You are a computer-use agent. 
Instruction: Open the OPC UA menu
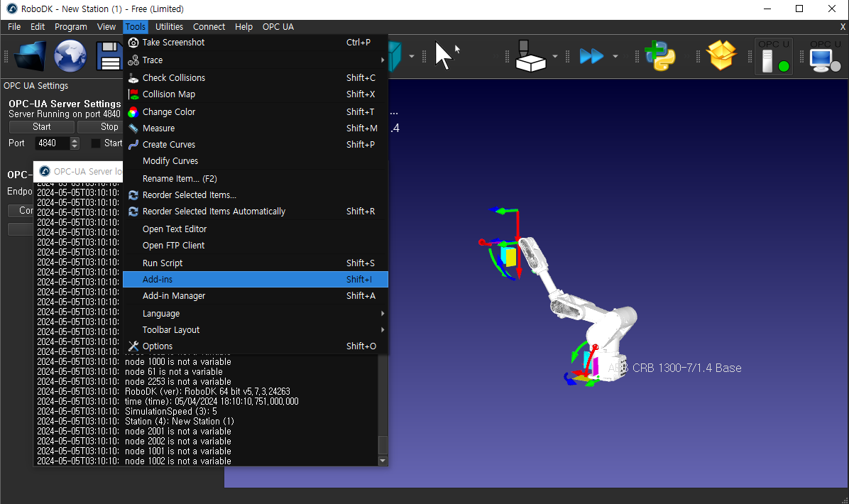tap(278, 26)
